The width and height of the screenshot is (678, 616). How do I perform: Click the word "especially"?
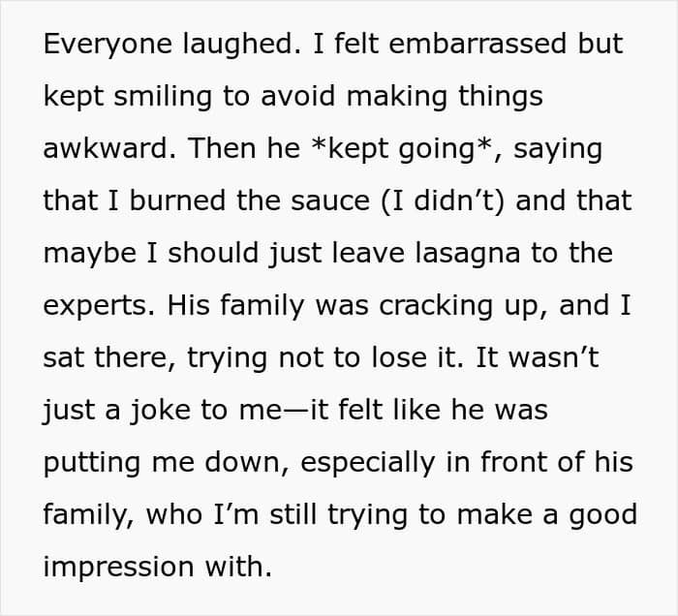click(384, 463)
